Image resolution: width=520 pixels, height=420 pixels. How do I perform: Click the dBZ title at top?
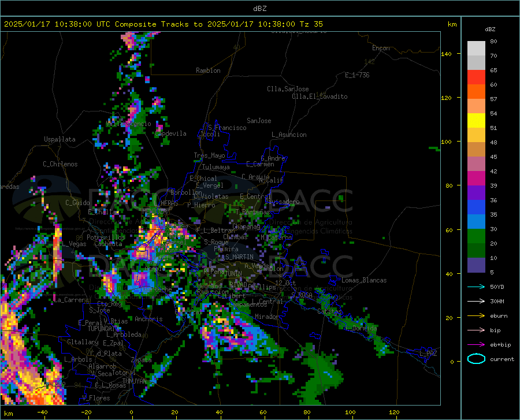[259, 9]
